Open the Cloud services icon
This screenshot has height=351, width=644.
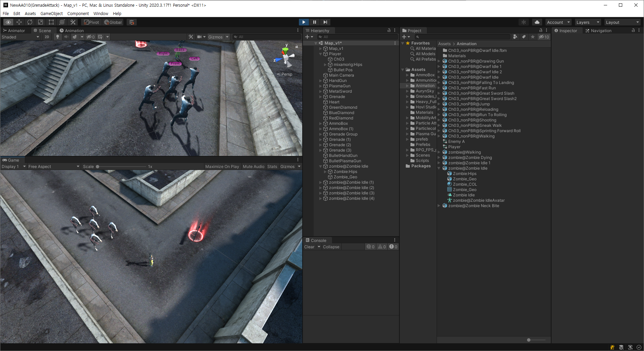coord(537,22)
